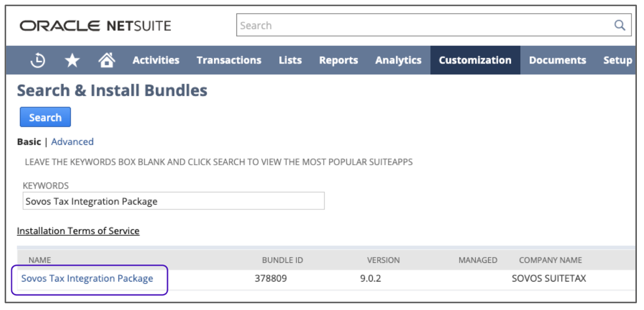Open the Analytics menu
The width and height of the screenshot is (644, 310).
(x=398, y=61)
